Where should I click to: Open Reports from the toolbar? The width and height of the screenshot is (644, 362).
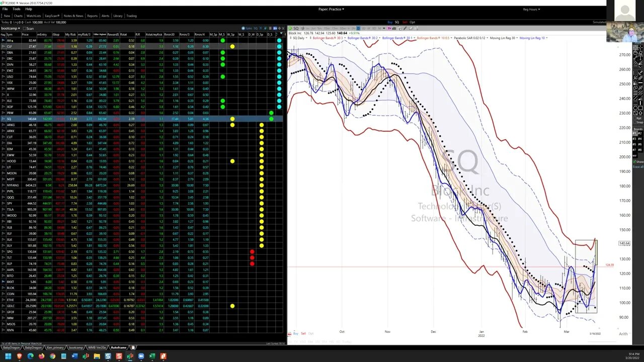[92, 16]
